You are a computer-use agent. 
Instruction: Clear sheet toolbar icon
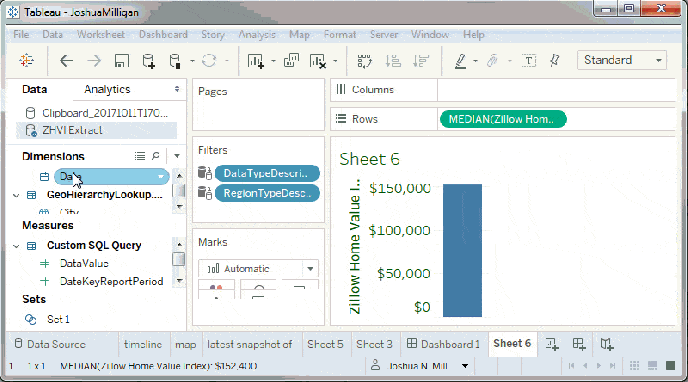[318, 61]
